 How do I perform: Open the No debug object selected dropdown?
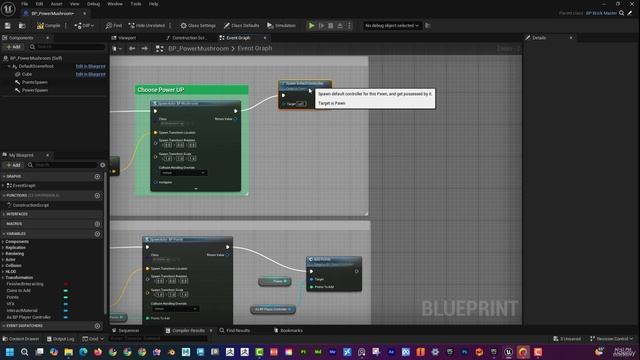tap(391, 26)
